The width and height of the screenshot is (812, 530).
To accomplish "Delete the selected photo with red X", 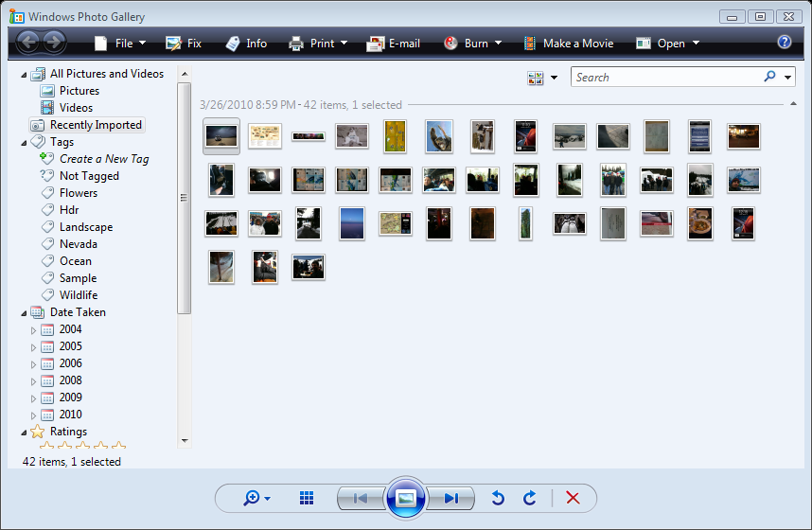I will [x=573, y=498].
